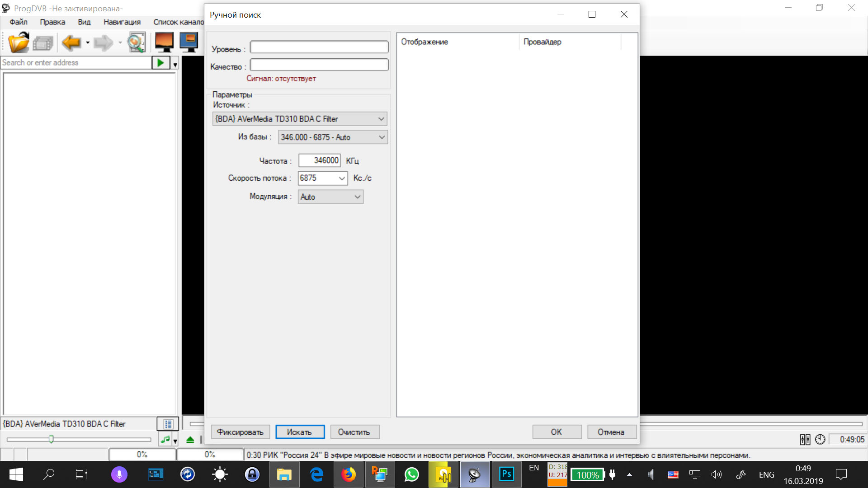The image size is (868, 488).
Task: Click the green audio notes icon
Action: (x=165, y=439)
